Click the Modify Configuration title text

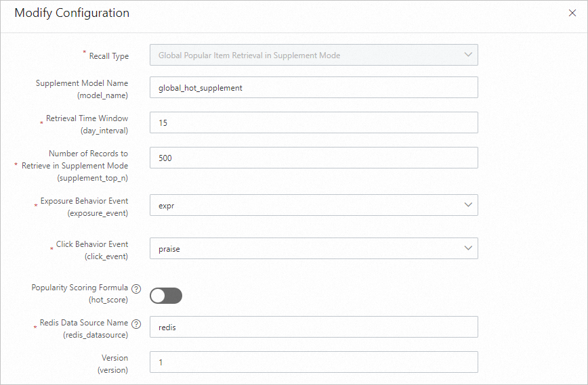tap(72, 13)
